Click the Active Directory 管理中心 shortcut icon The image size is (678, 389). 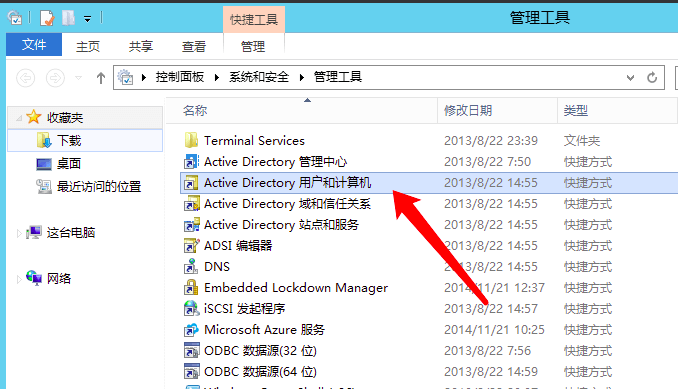191,162
